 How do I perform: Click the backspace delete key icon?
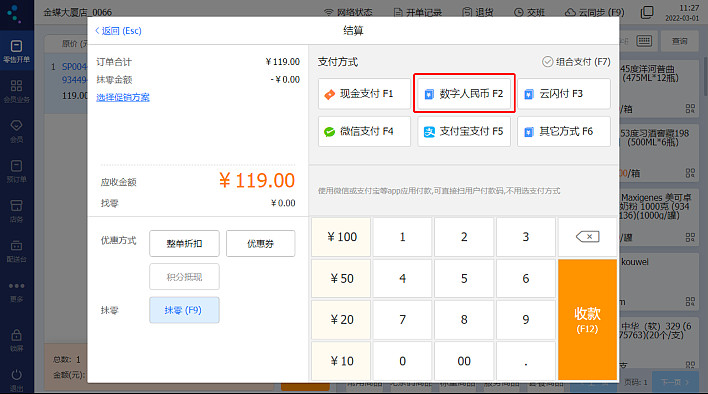(587, 237)
